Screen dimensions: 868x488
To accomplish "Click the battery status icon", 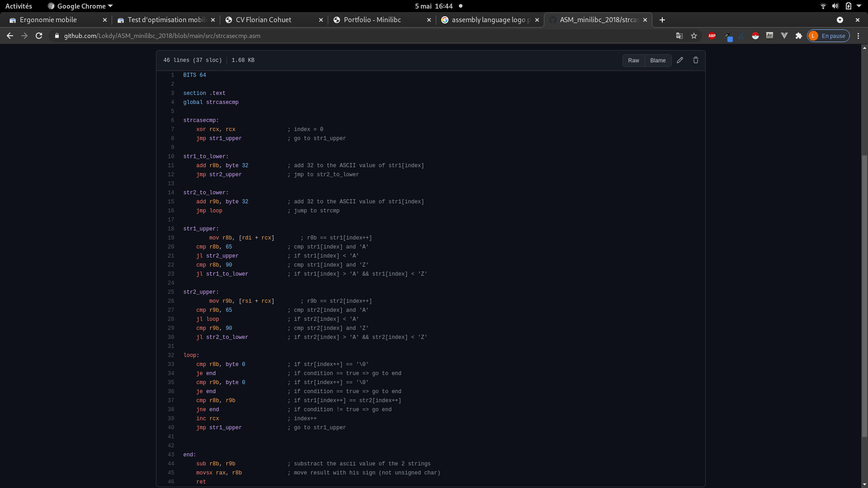I will pyautogui.click(x=849, y=6).
